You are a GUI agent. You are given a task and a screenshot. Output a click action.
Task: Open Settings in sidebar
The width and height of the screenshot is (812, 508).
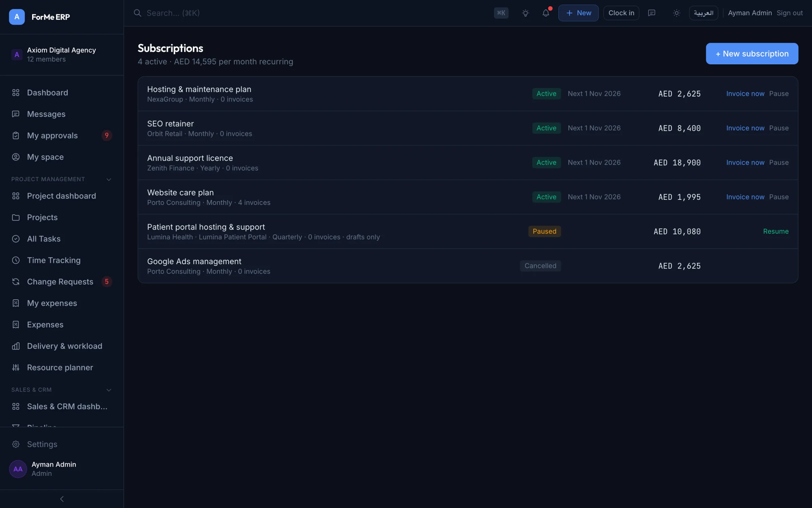pos(62,444)
